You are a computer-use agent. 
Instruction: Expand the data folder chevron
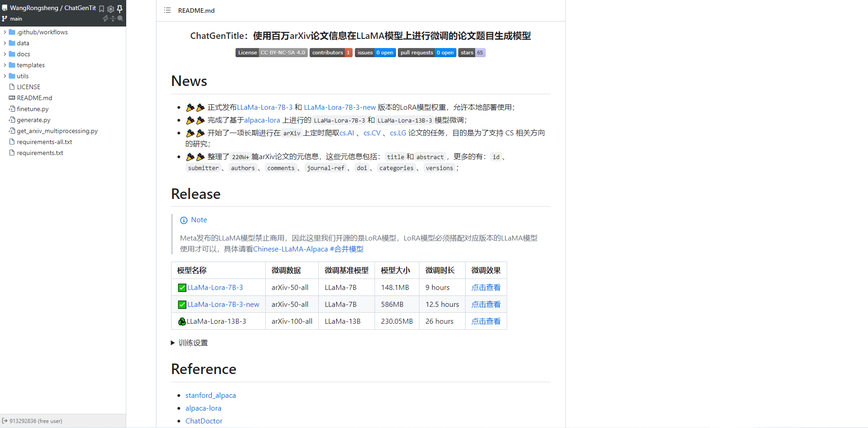click(5, 43)
